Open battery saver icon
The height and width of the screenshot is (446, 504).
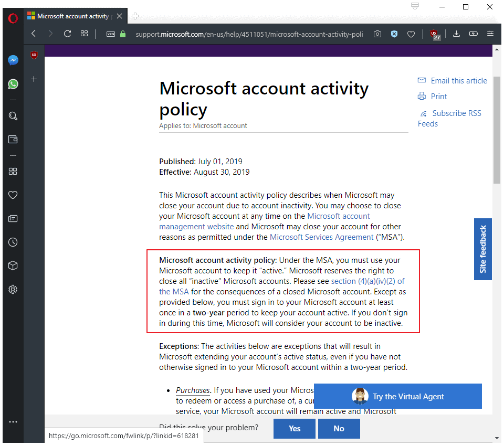pos(474,34)
